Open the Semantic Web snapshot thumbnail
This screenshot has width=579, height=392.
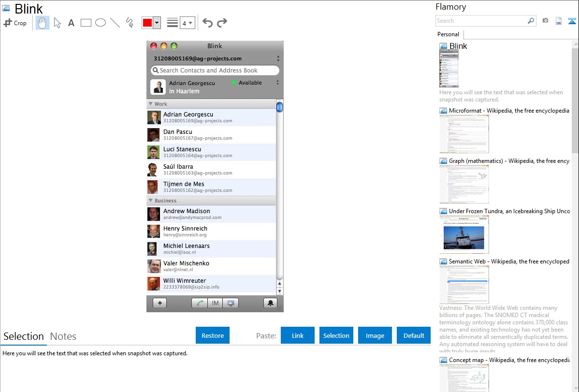[464, 285]
